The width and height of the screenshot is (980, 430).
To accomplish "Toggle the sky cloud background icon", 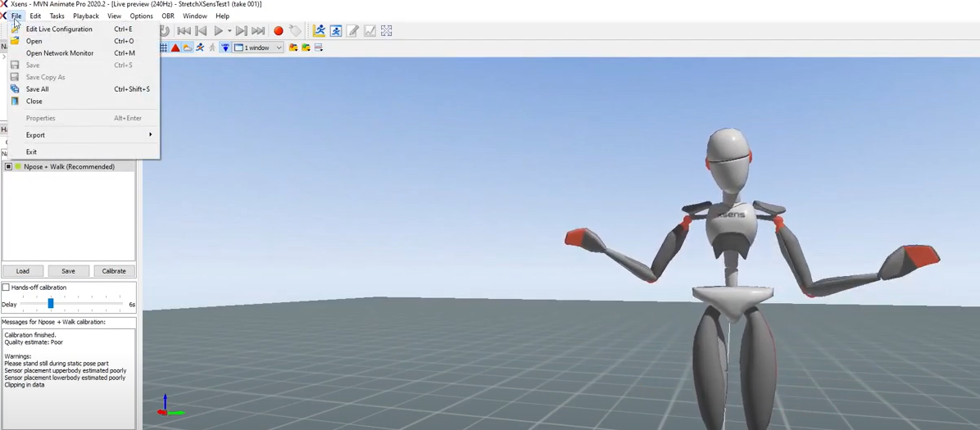I will click(188, 48).
